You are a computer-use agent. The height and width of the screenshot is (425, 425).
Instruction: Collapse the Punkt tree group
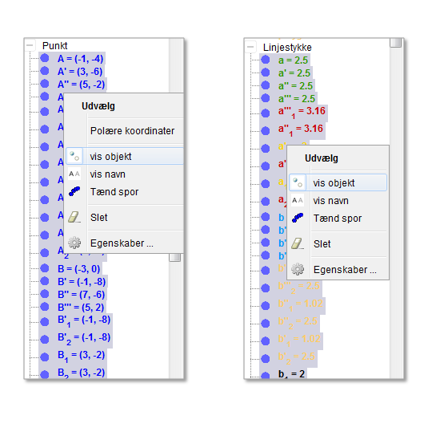30,45
